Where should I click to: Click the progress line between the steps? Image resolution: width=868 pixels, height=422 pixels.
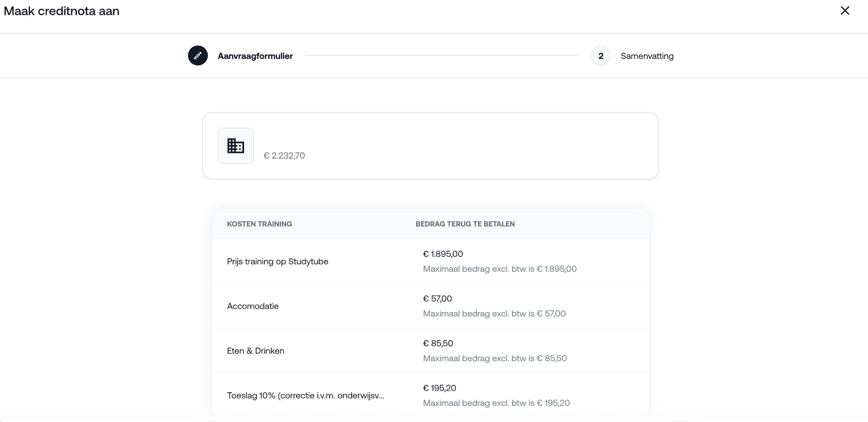441,55
